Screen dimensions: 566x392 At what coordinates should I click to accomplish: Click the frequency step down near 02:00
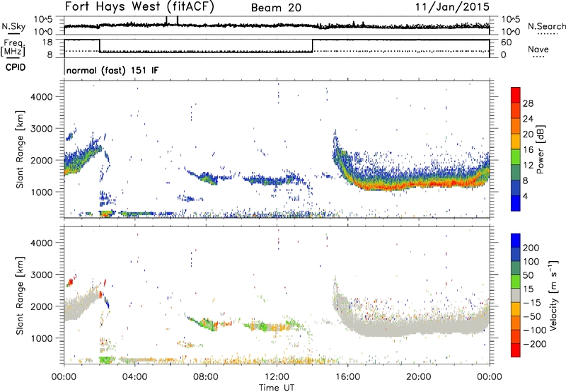point(100,46)
